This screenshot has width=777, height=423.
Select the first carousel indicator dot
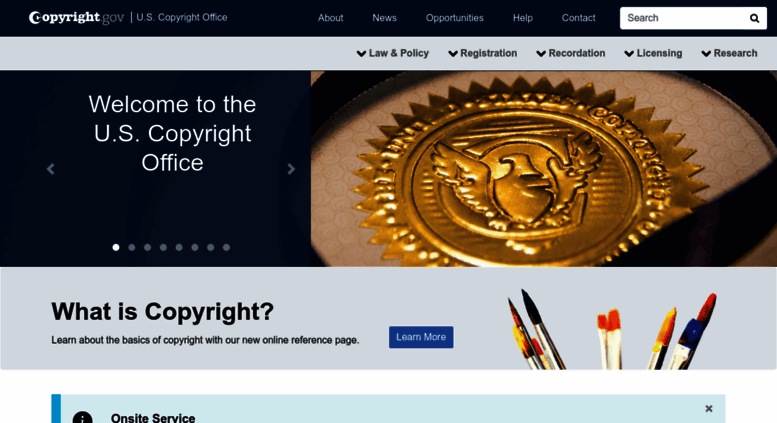point(116,247)
